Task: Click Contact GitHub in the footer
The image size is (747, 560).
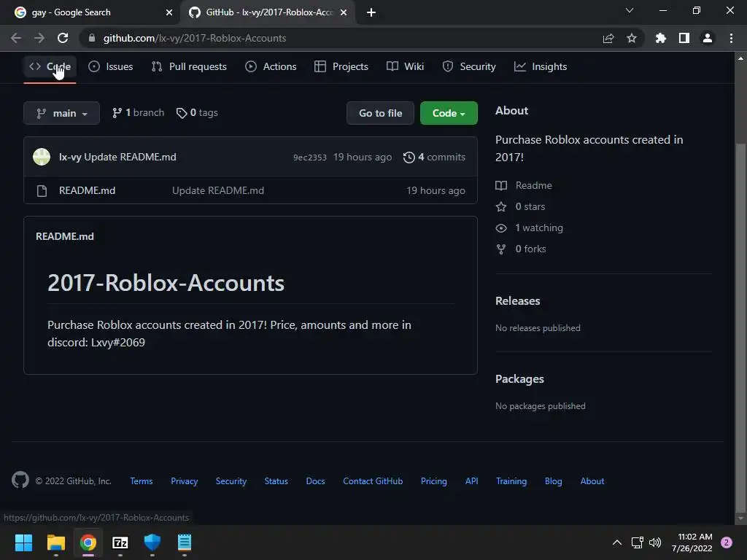Action: [x=373, y=481]
